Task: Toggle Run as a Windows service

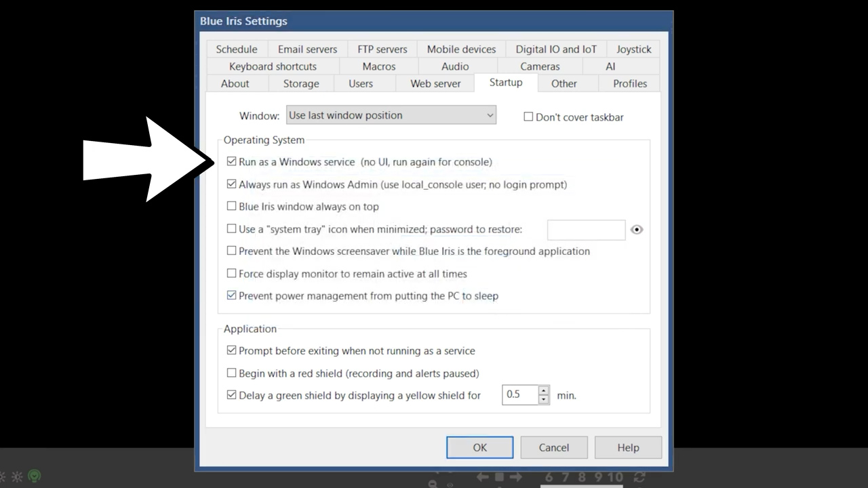Action: [231, 162]
